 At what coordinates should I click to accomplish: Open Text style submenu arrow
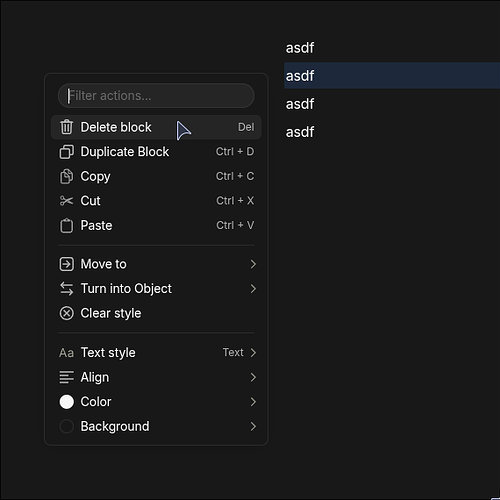pyautogui.click(x=253, y=353)
